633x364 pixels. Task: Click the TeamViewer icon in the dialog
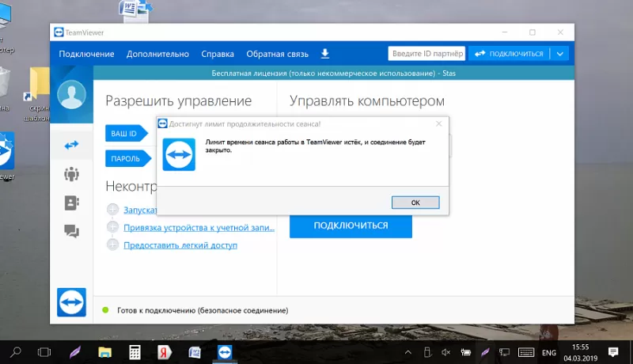coord(179,154)
